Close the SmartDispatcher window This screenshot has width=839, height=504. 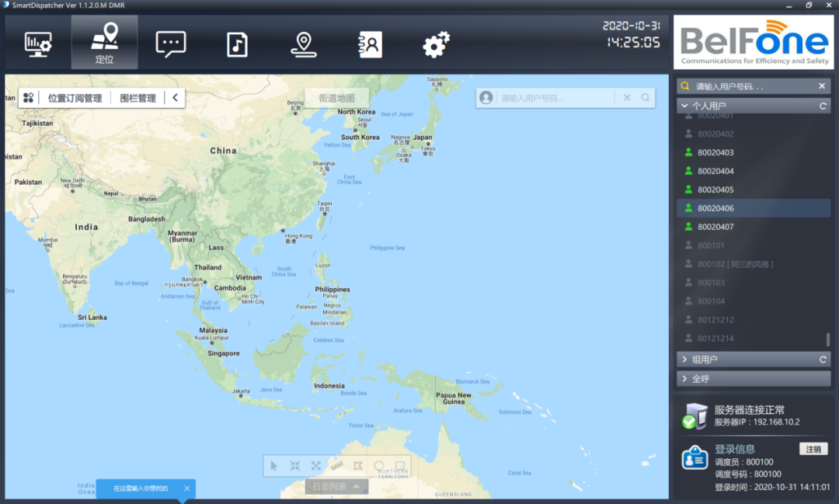828,5
